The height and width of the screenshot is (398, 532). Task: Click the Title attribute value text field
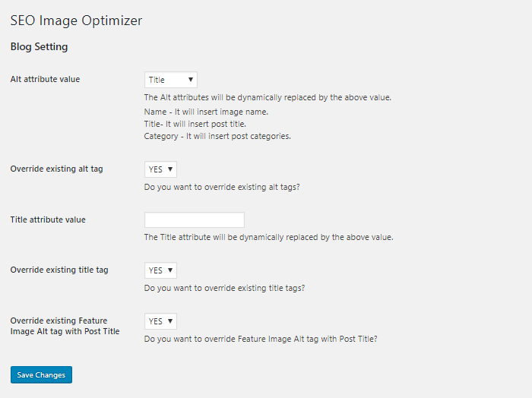click(195, 220)
